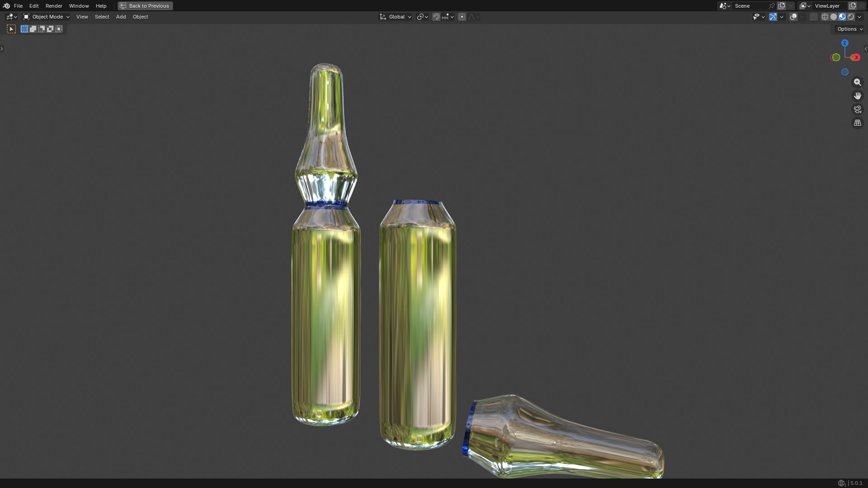Open the Render menu
The width and height of the screenshot is (868, 488).
(x=54, y=6)
